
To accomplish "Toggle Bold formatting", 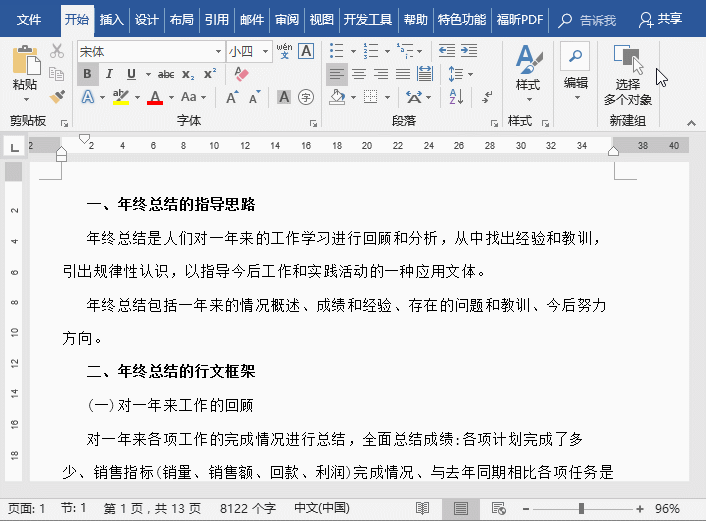I will point(87,74).
